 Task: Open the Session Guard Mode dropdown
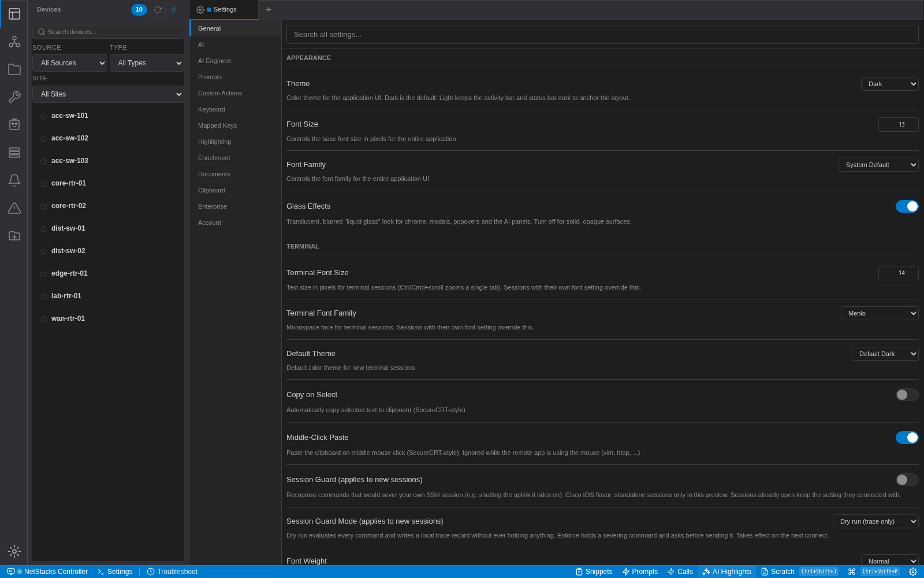click(875, 521)
